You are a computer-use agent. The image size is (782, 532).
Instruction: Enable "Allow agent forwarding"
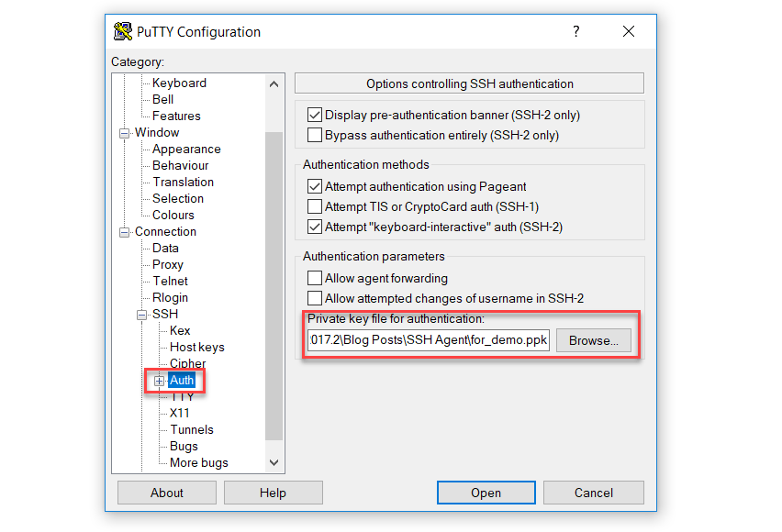(315, 278)
